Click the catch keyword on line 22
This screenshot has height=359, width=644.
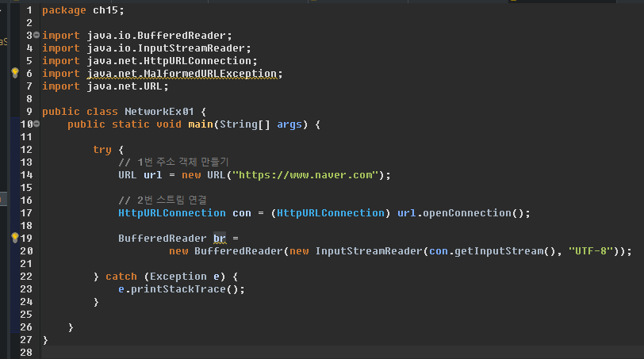[121, 277]
